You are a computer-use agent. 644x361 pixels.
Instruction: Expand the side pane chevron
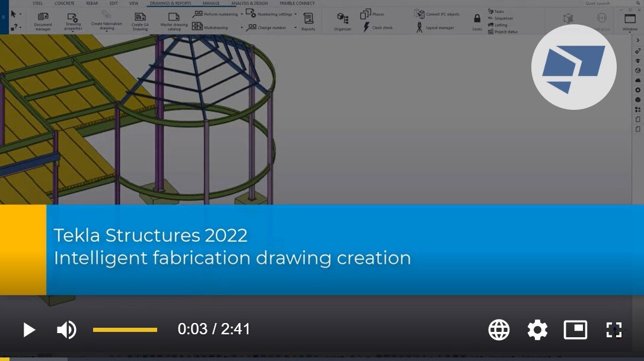tap(638, 40)
